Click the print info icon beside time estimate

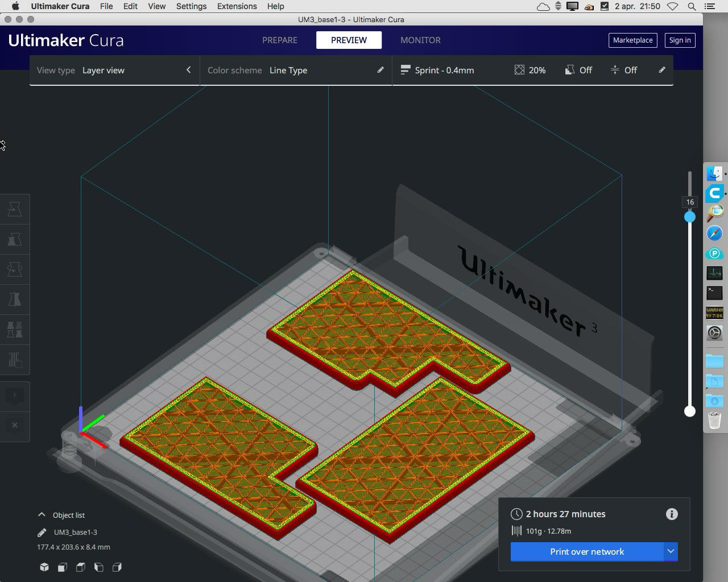coord(672,514)
